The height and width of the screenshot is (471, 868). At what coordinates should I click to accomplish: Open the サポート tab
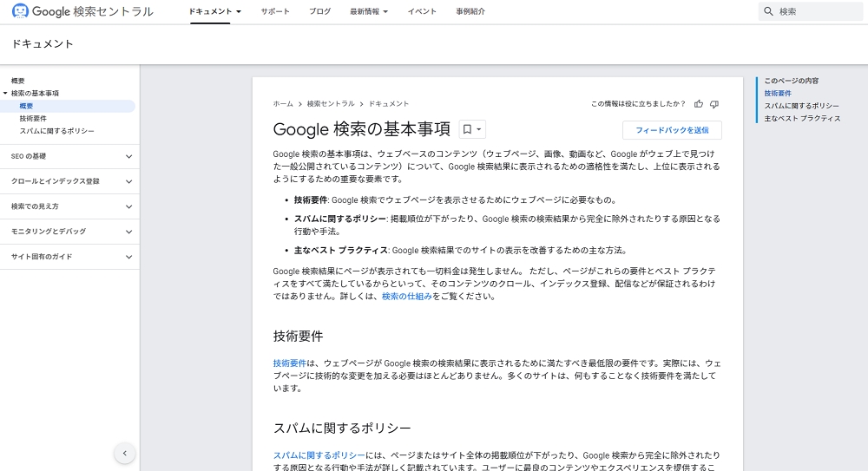coord(275,11)
